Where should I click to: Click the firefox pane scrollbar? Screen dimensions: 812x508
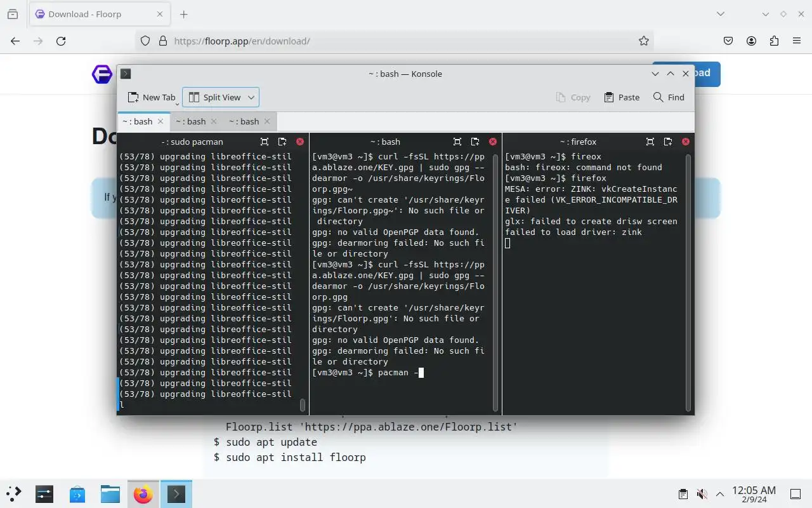click(688, 282)
